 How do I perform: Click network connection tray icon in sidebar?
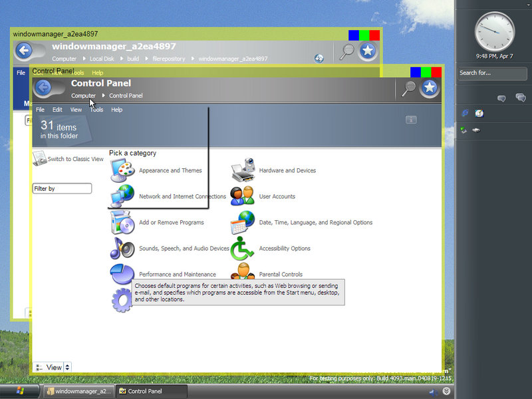pyautogui.click(x=464, y=130)
